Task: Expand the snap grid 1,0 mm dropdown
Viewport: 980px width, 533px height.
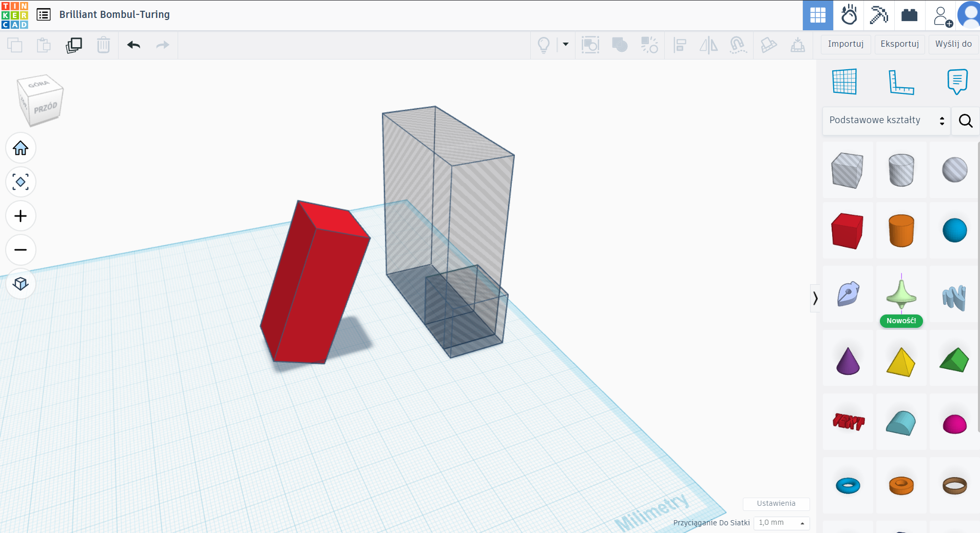Action: [781, 523]
